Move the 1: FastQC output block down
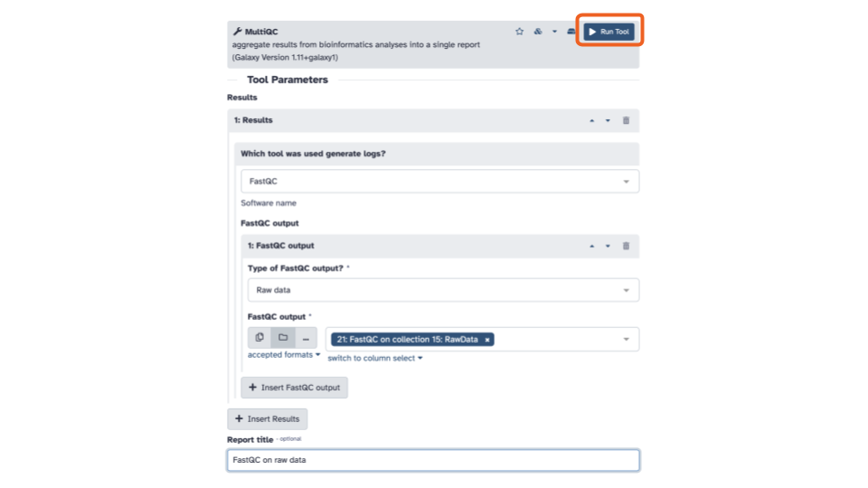 click(x=608, y=246)
